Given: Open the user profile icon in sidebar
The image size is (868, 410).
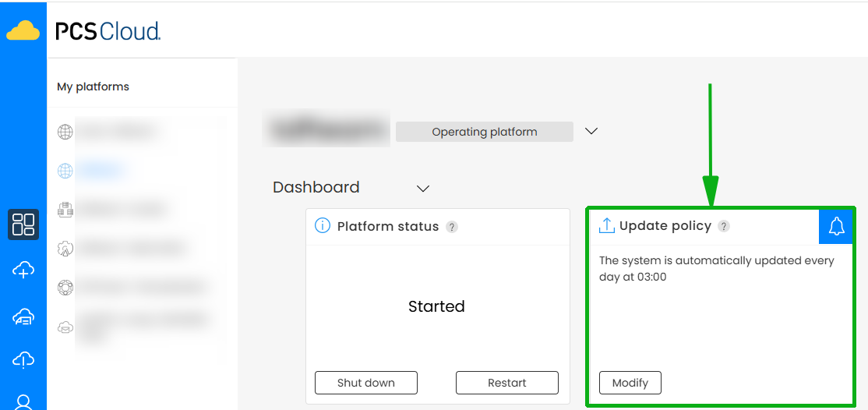Looking at the screenshot, I should click(x=23, y=402).
